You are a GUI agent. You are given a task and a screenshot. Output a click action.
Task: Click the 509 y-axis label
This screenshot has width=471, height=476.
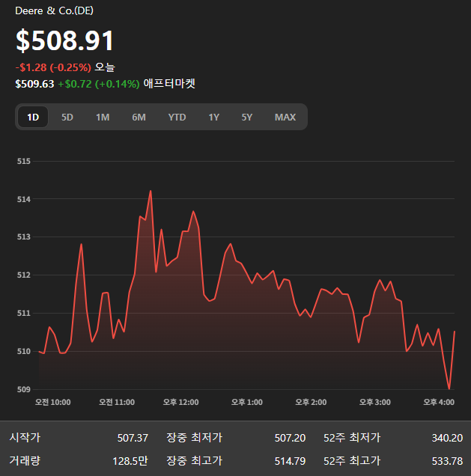coord(24,389)
